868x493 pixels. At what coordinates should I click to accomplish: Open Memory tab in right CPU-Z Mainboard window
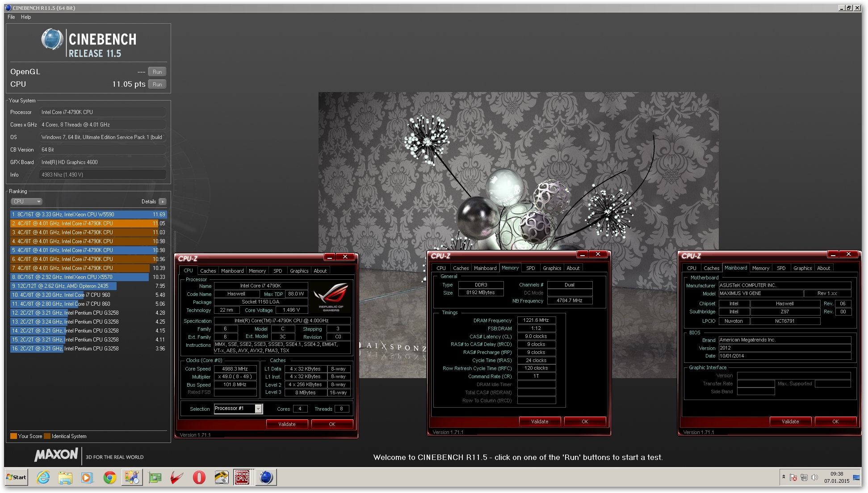[761, 268]
